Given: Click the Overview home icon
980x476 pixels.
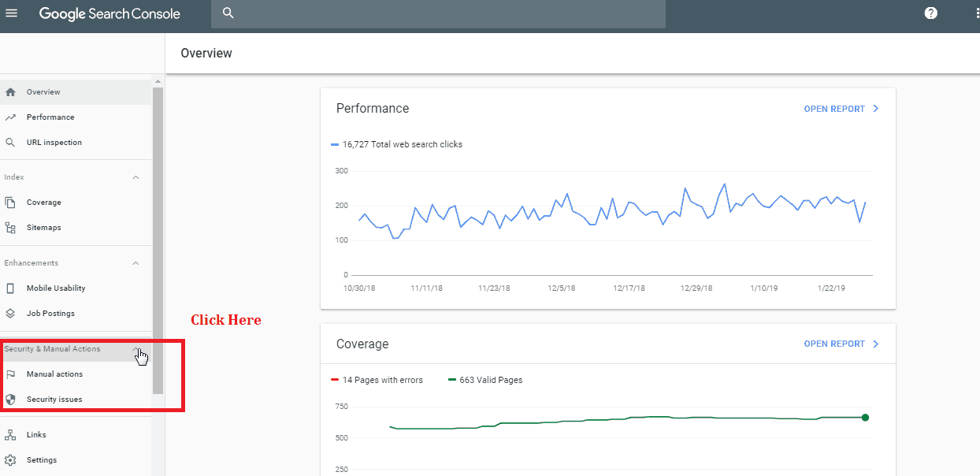Looking at the screenshot, I should 10,92.
